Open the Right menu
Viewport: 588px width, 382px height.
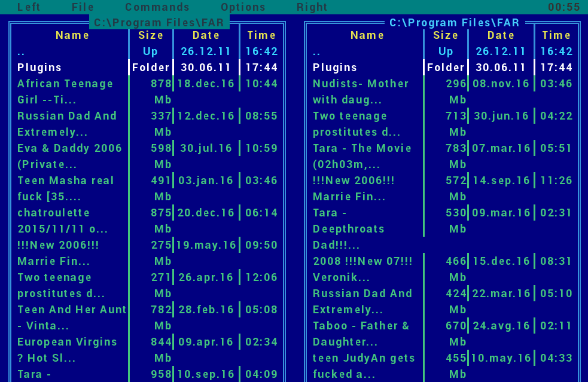click(x=312, y=7)
